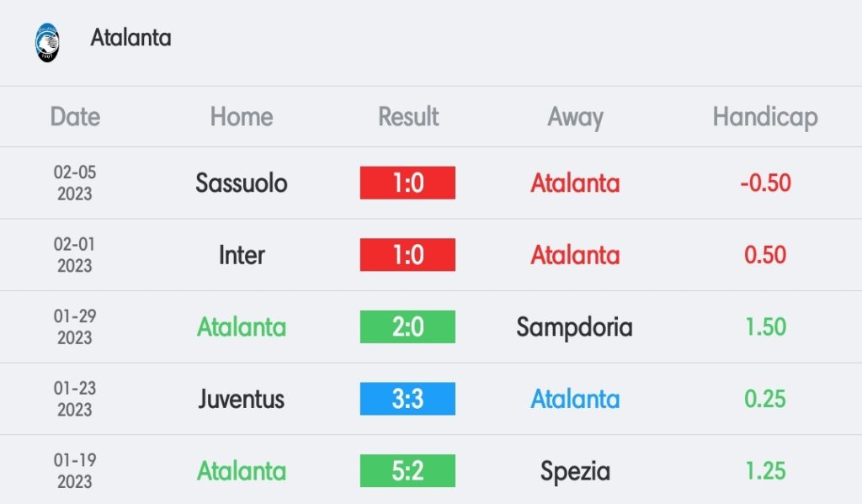Click the 01-19 2023 match date
The height and width of the screenshot is (504, 862).
(x=75, y=471)
